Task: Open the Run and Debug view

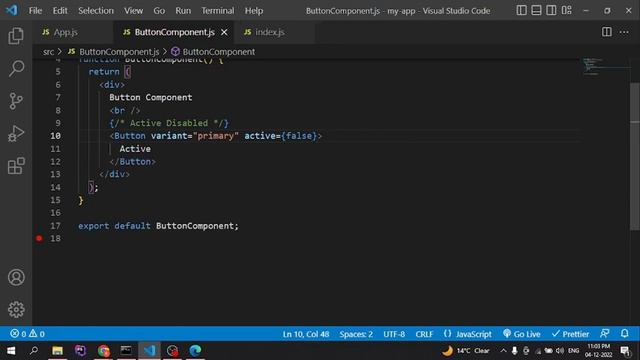Action: coord(16,133)
